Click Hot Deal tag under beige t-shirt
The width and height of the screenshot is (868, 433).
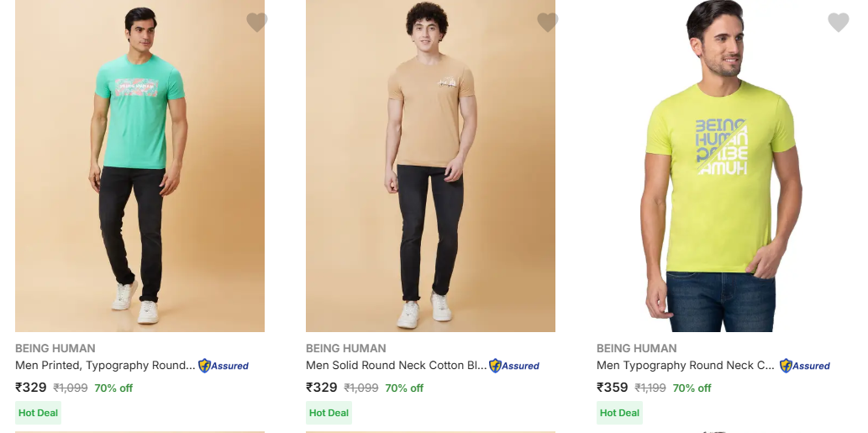pyautogui.click(x=329, y=413)
